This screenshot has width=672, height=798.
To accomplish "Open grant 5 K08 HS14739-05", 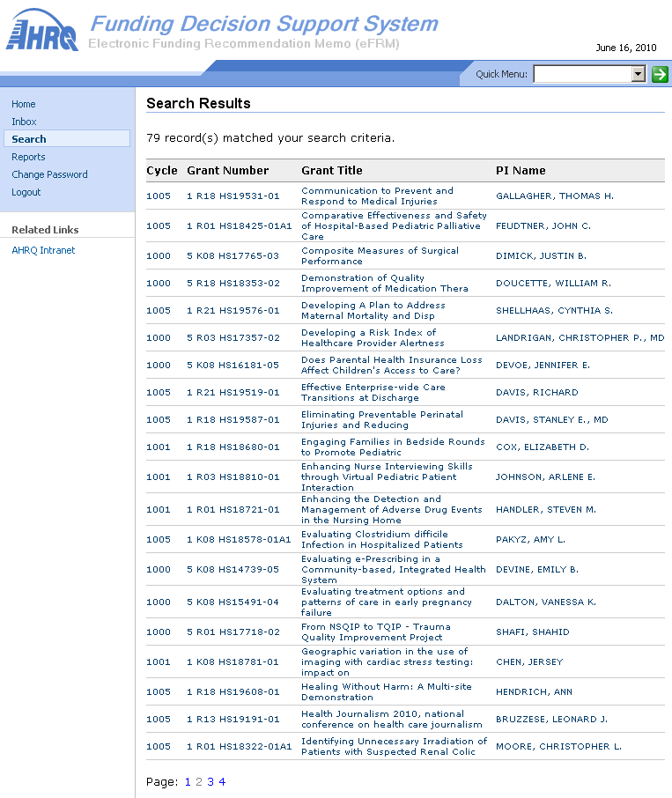I will [233, 570].
